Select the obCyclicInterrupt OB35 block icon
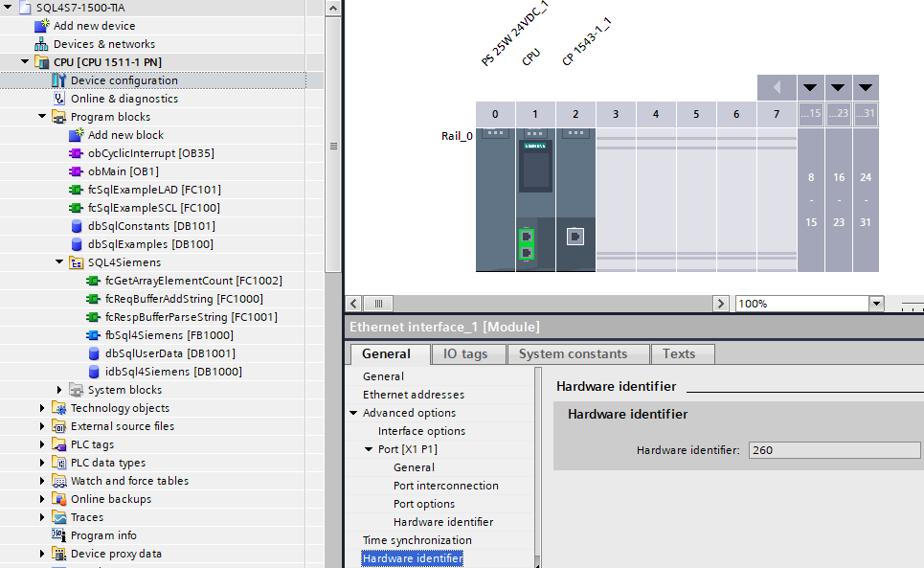The width and height of the screenshot is (924, 568). (x=76, y=153)
